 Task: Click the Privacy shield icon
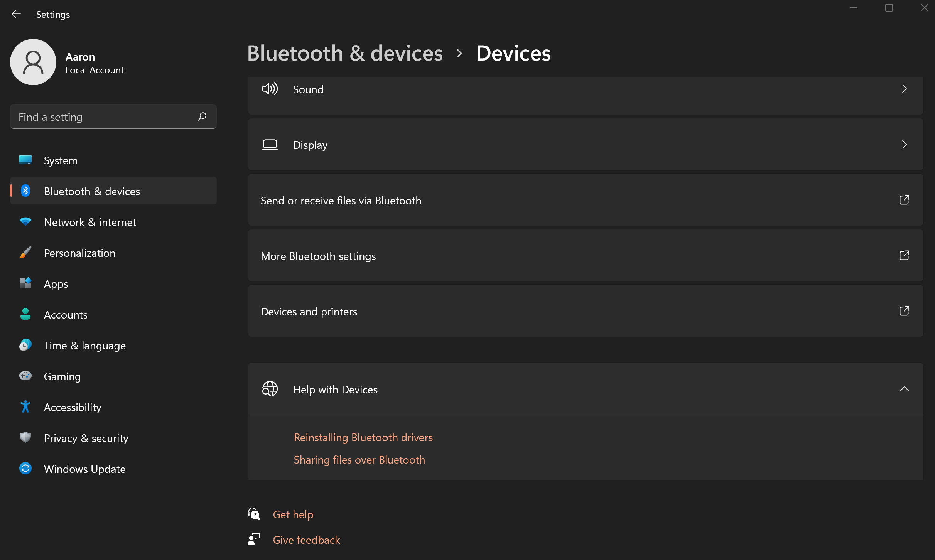pyautogui.click(x=25, y=438)
